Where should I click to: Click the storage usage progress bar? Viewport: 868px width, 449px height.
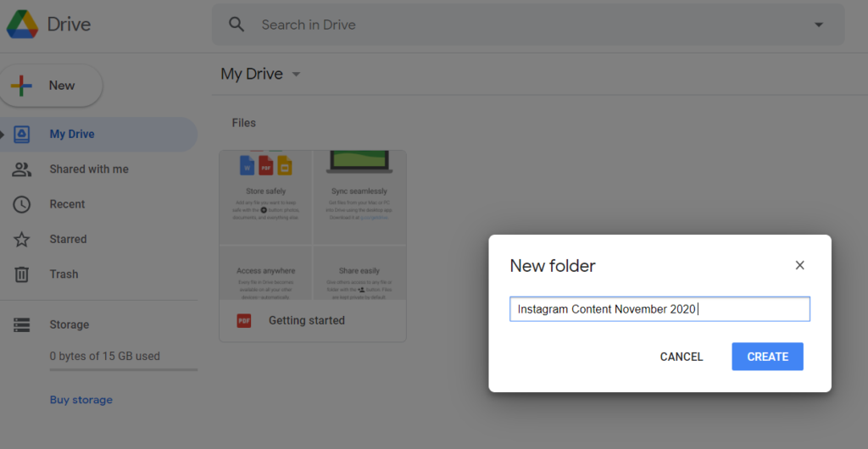(123, 369)
